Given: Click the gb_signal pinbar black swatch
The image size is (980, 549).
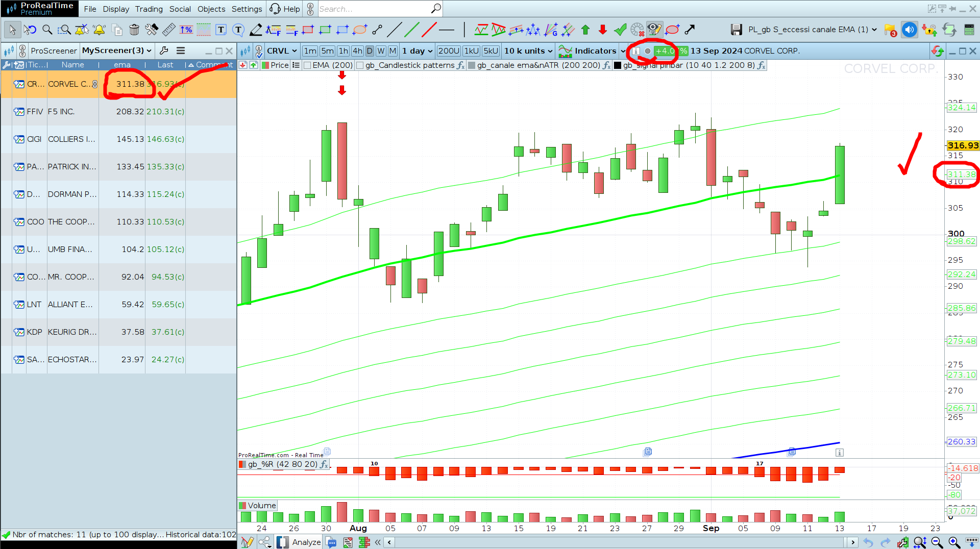Looking at the screenshot, I should pos(618,65).
